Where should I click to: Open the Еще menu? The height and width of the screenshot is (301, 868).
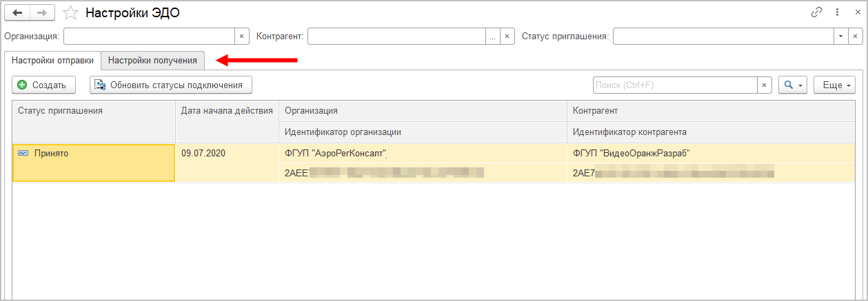(834, 85)
